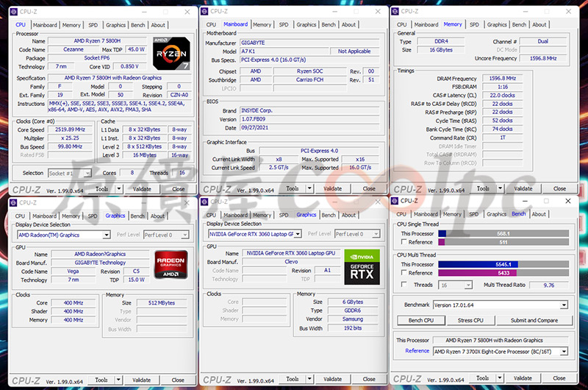Click the Radeon Graphics logo badge
Image resolution: width=588 pixels, height=390 pixels.
point(171,265)
